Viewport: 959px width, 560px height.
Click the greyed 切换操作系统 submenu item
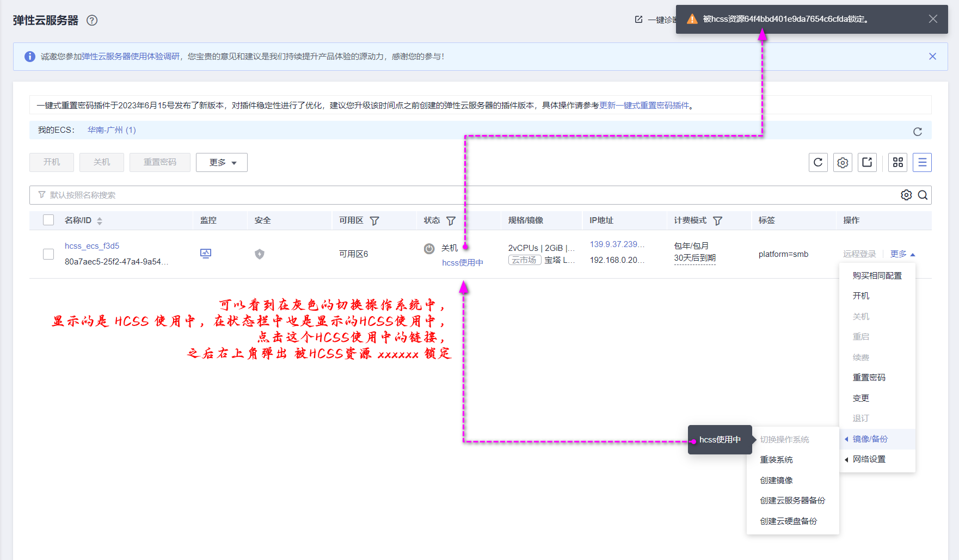(793, 440)
